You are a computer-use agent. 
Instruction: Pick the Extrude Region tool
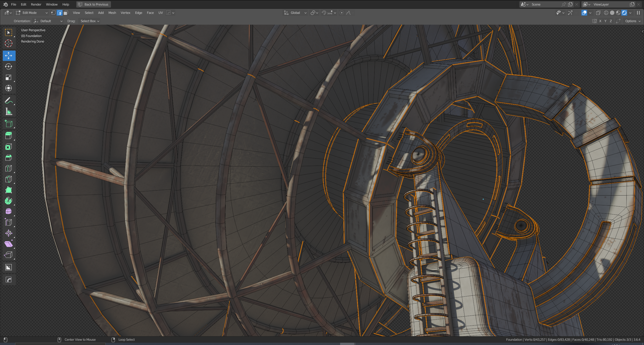[9, 136]
